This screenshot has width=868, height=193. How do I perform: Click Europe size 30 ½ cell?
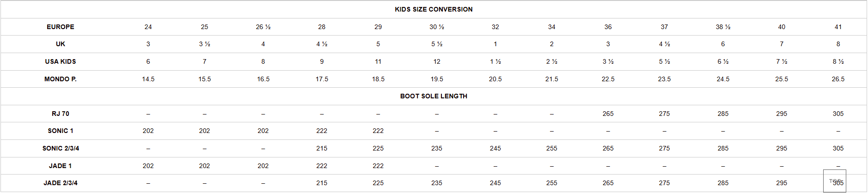(437, 27)
